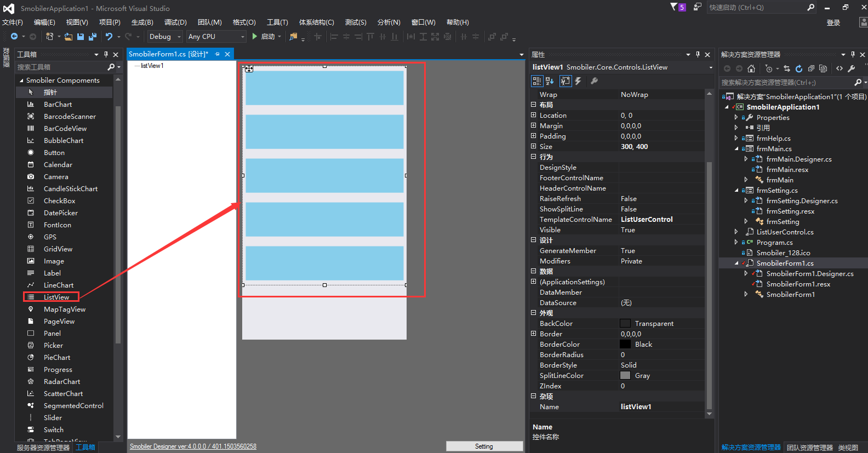Open the listView1 object selector dropdown

[x=711, y=67]
